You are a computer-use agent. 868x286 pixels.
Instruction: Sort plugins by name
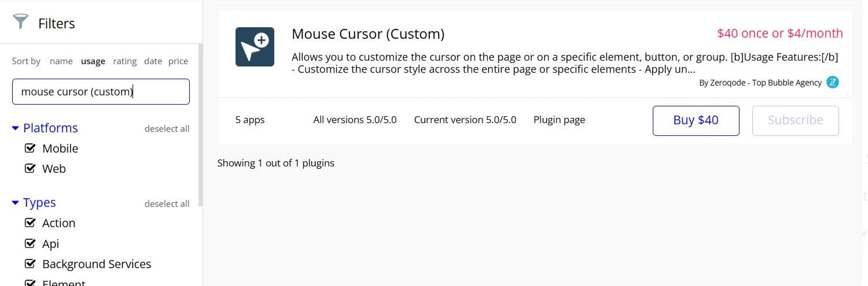tap(61, 61)
